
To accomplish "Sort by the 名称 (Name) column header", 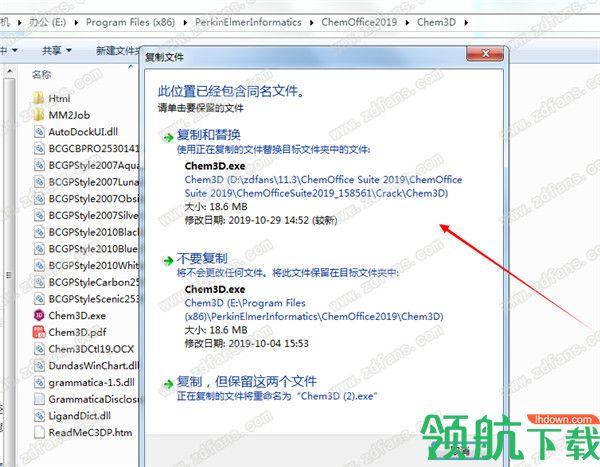I will pos(41,74).
